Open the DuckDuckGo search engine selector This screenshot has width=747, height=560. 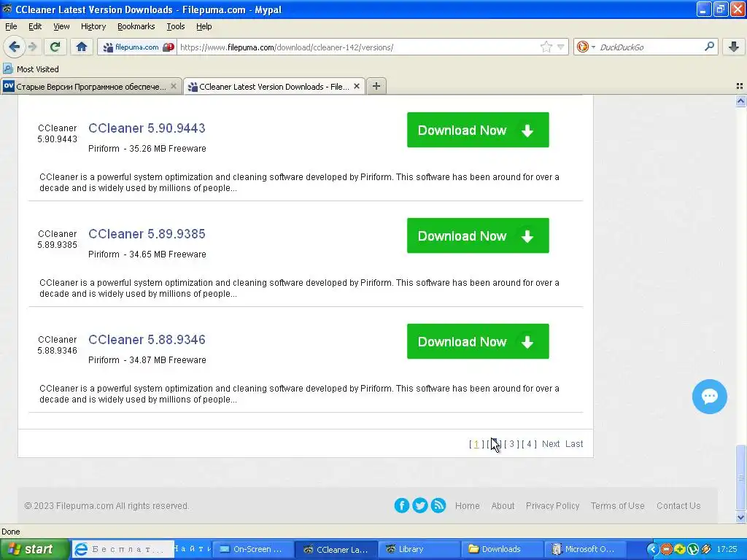[x=586, y=47]
